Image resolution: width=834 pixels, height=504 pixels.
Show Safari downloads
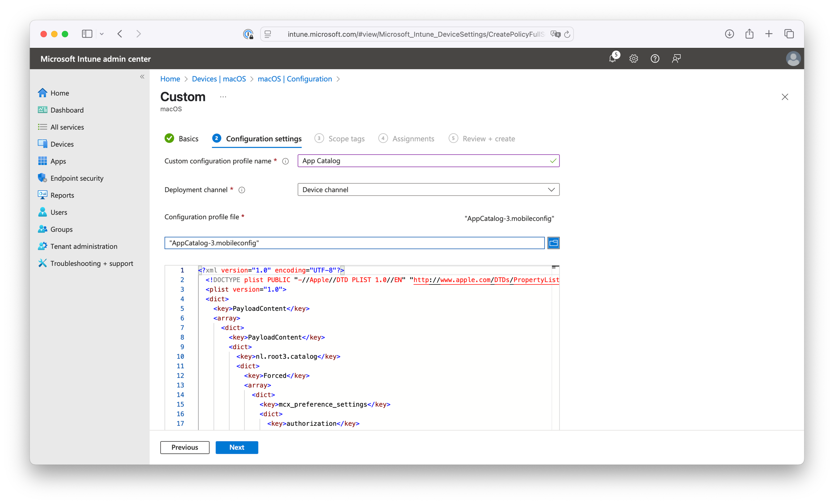729,34
